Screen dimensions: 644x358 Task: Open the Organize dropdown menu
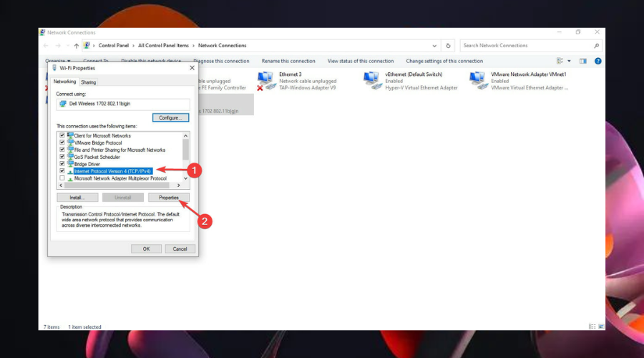tap(57, 61)
